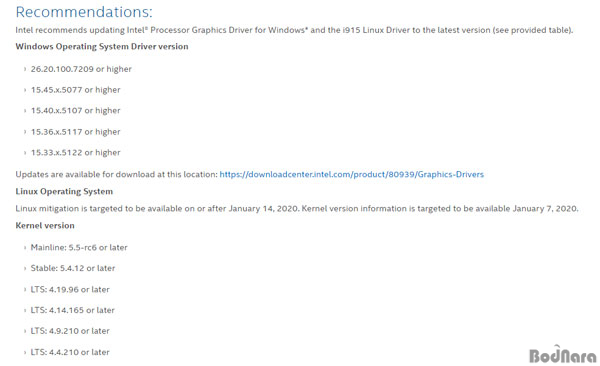
Task: Click the 26.20.100.7209 or higher text
Action: click(x=81, y=69)
